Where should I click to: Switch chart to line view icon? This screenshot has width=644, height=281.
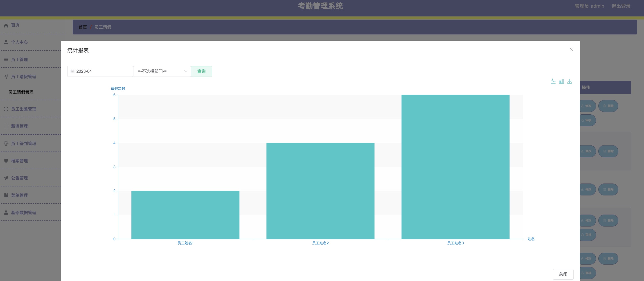(553, 81)
